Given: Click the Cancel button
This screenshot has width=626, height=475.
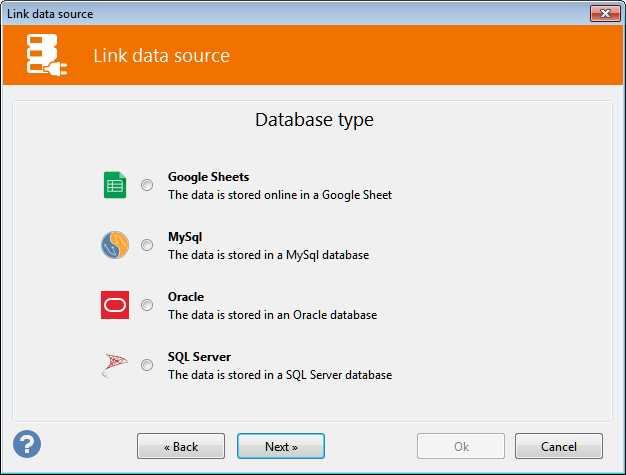Looking at the screenshot, I should pos(559,446).
